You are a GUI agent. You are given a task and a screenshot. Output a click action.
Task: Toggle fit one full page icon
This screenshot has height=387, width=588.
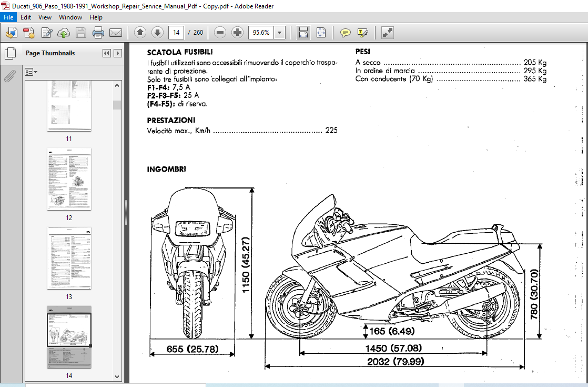[321, 33]
